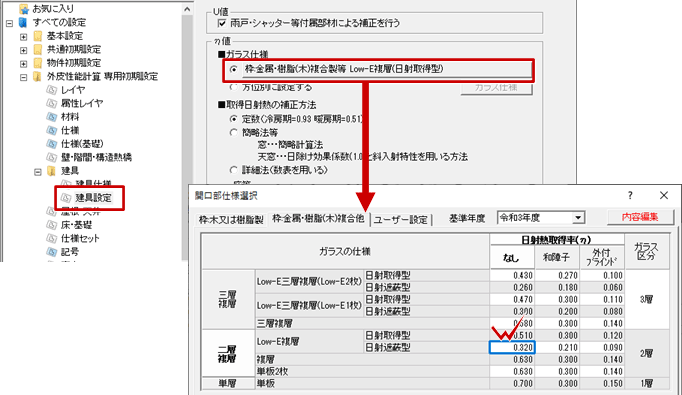Viewport: 682px width, 395px height.
Task: Toggle 雨戸・シャッター等付属部材による補正 checkbox
Action: (x=222, y=23)
